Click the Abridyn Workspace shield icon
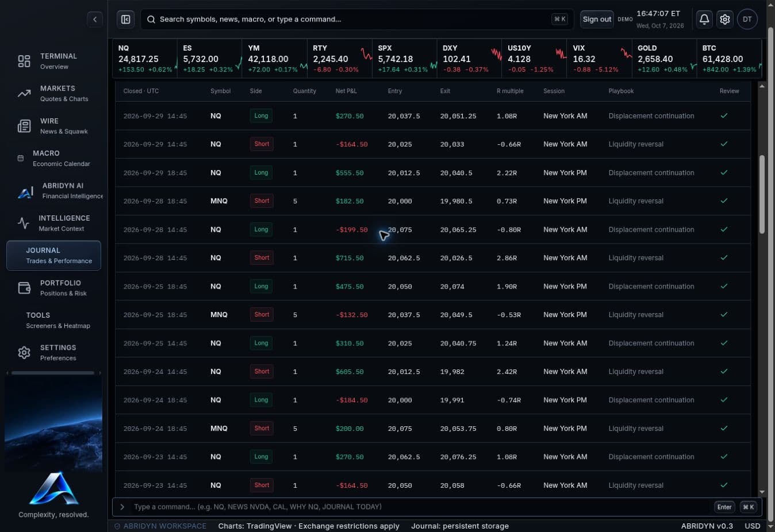This screenshot has width=775, height=532. (117, 526)
